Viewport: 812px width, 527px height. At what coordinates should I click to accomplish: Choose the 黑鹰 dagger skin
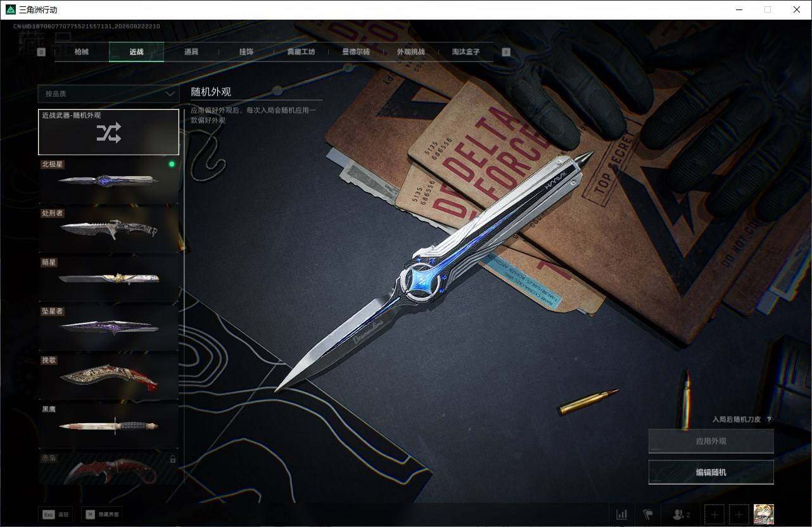coord(108,425)
